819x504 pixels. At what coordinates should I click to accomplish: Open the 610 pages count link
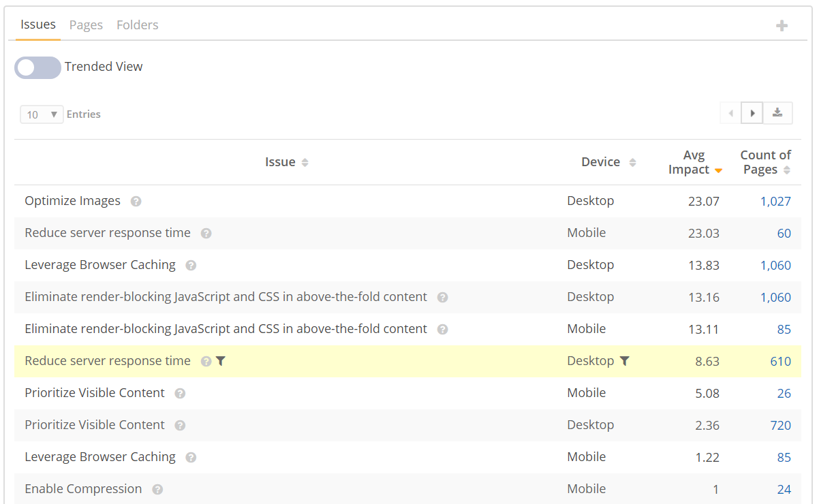781,362
